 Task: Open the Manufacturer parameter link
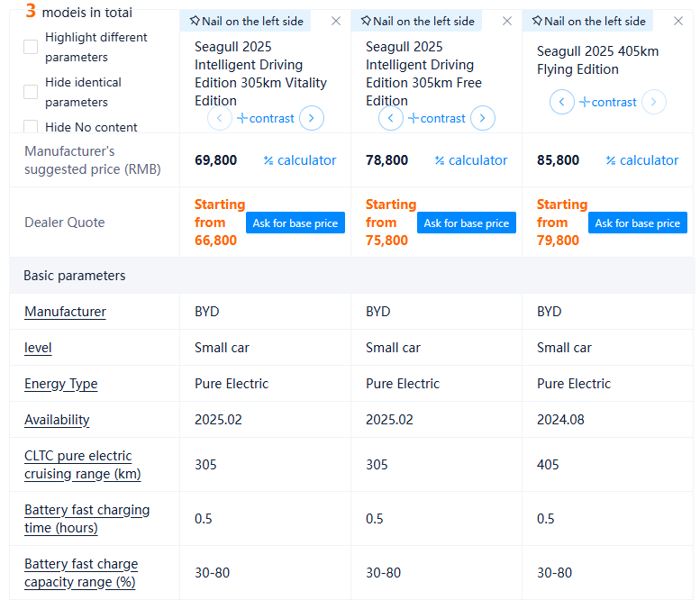[x=65, y=312]
